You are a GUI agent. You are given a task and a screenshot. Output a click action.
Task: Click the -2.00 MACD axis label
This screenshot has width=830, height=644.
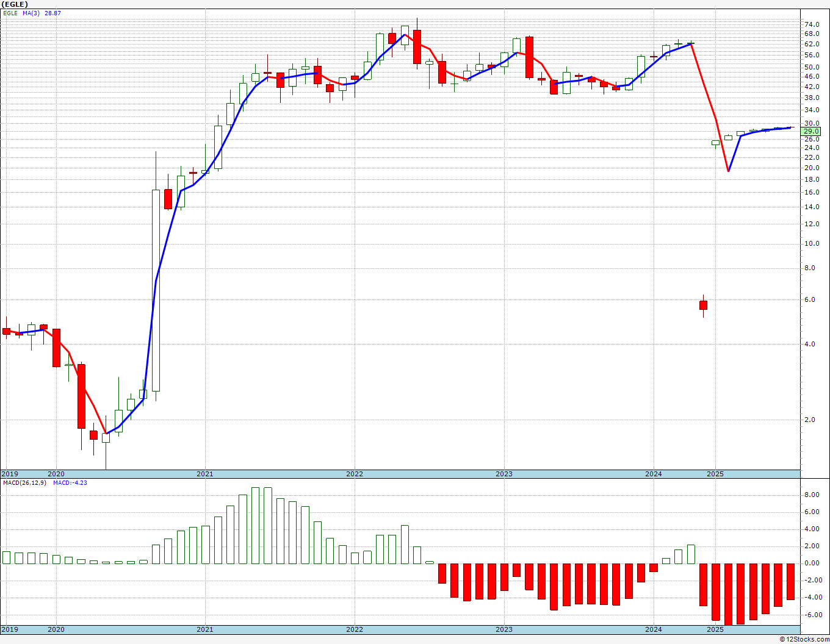pyautogui.click(x=812, y=580)
